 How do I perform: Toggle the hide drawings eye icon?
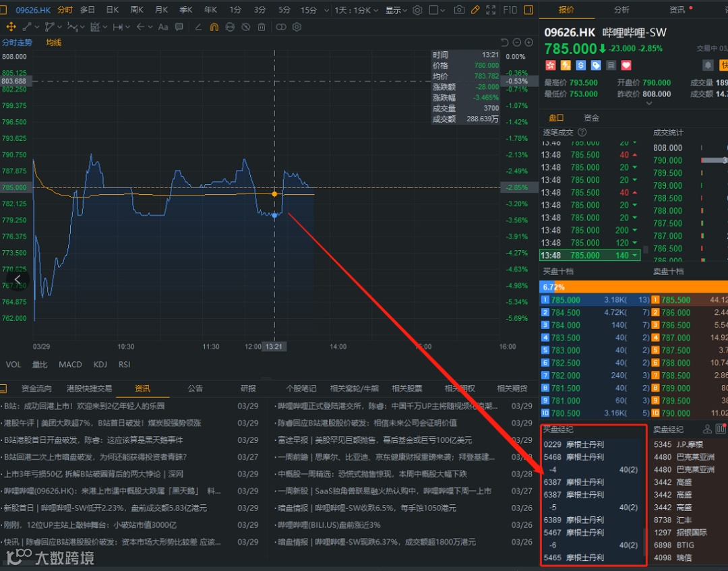(245, 28)
